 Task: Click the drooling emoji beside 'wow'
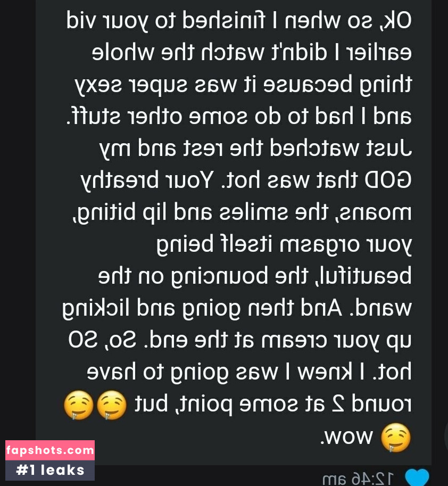[395, 438]
